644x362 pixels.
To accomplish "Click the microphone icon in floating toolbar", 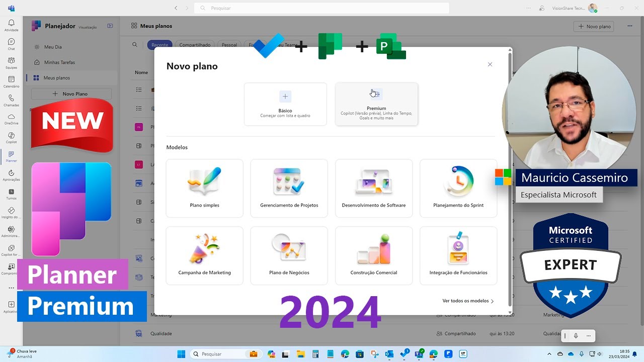I will 576,336.
